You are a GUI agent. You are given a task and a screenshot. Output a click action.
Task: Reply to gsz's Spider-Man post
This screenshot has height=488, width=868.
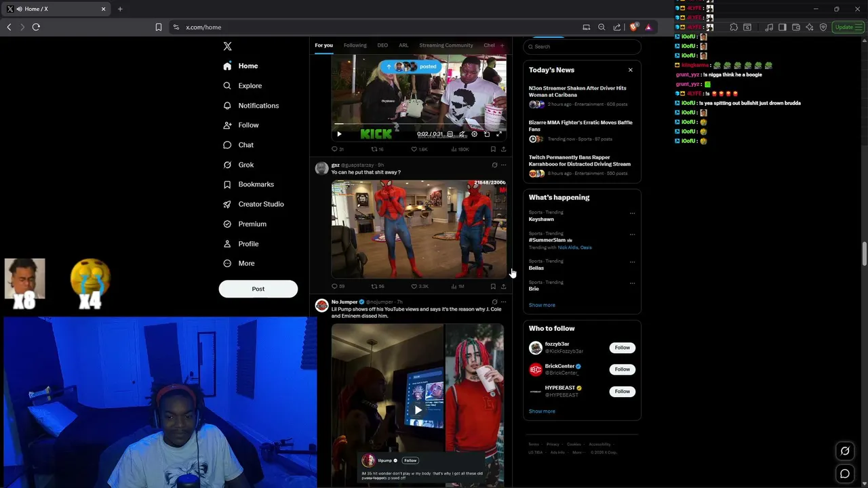[338, 286]
